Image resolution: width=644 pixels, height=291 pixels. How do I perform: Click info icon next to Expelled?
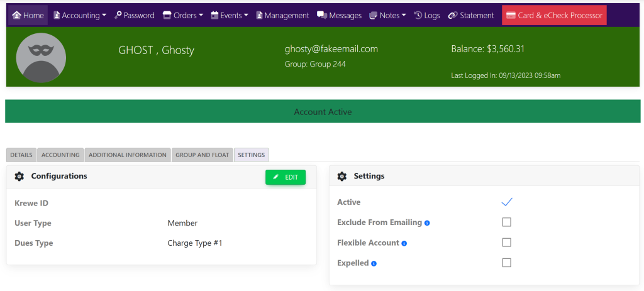point(374,263)
